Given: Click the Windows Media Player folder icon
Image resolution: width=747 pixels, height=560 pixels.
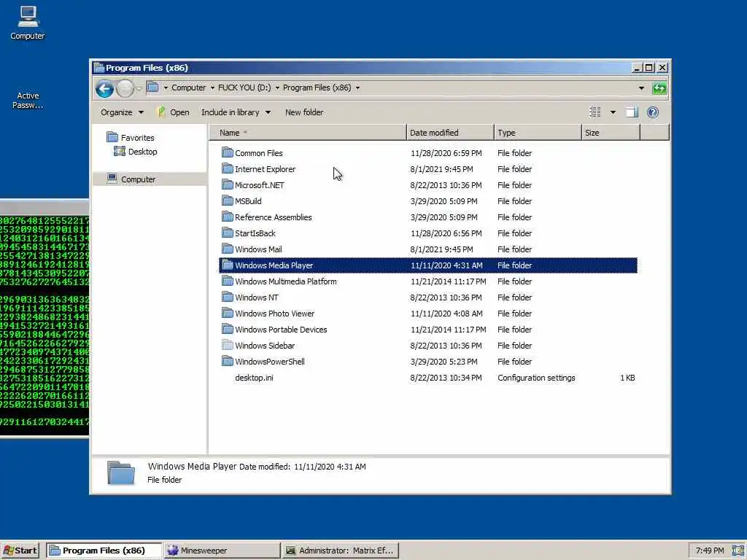Looking at the screenshot, I should pyautogui.click(x=228, y=265).
